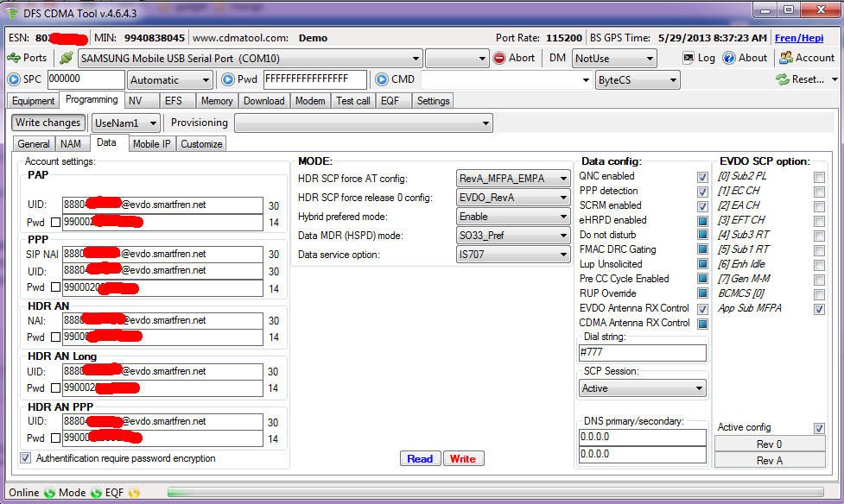Open the Settings tab

coord(433,101)
